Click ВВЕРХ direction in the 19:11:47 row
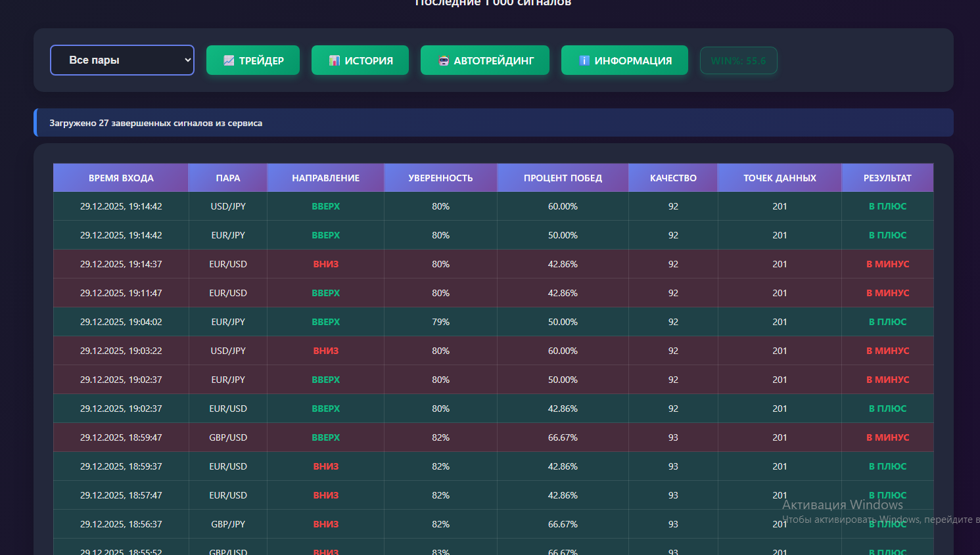Screen dimensions: 980x555 tap(326, 293)
